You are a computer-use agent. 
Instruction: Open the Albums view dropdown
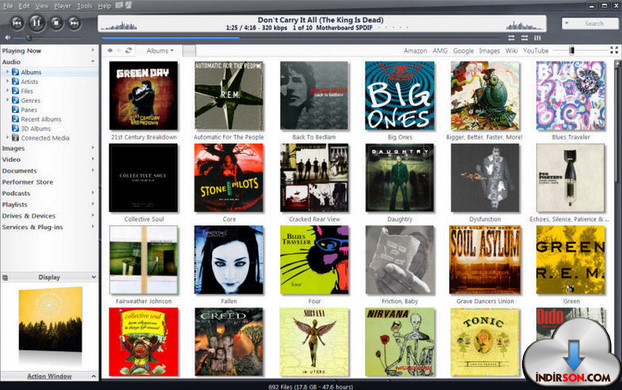click(160, 51)
